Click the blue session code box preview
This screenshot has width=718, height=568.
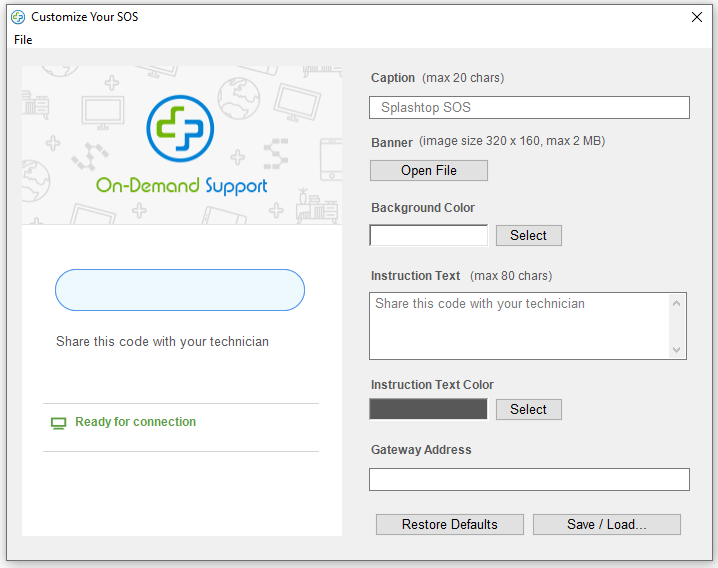tap(180, 290)
